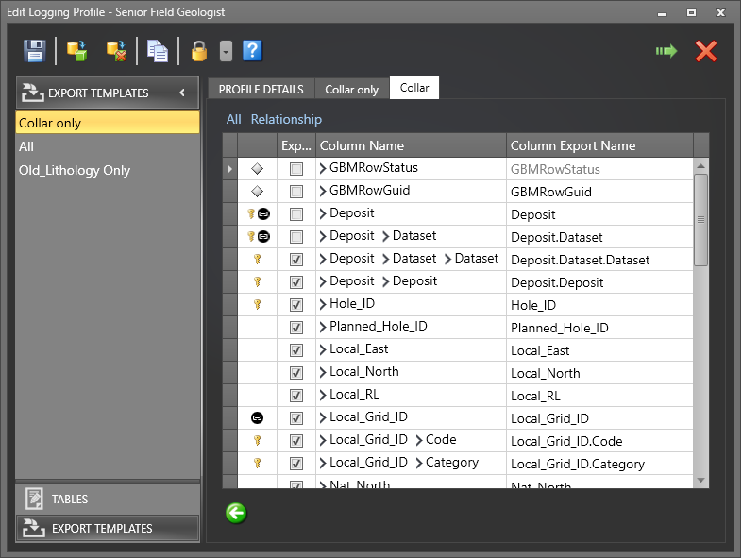Image resolution: width=742 pixels, height=560 pixels.
Task: Sort by Column Export Name header
Action: coord(600,145)
